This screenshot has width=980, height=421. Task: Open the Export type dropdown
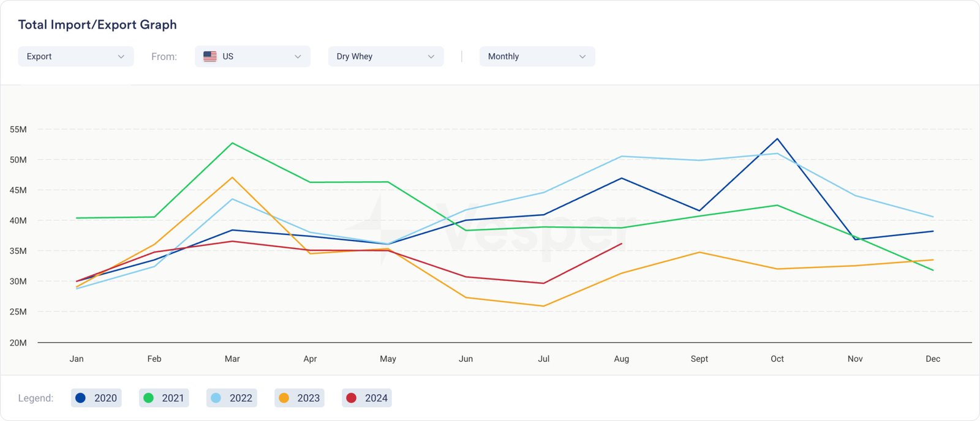click(x=75, y=56)
